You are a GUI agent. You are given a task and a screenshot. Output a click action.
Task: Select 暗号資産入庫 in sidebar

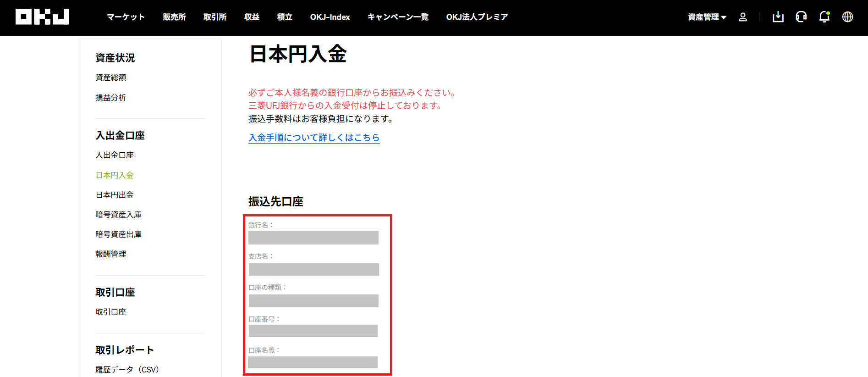118,215
